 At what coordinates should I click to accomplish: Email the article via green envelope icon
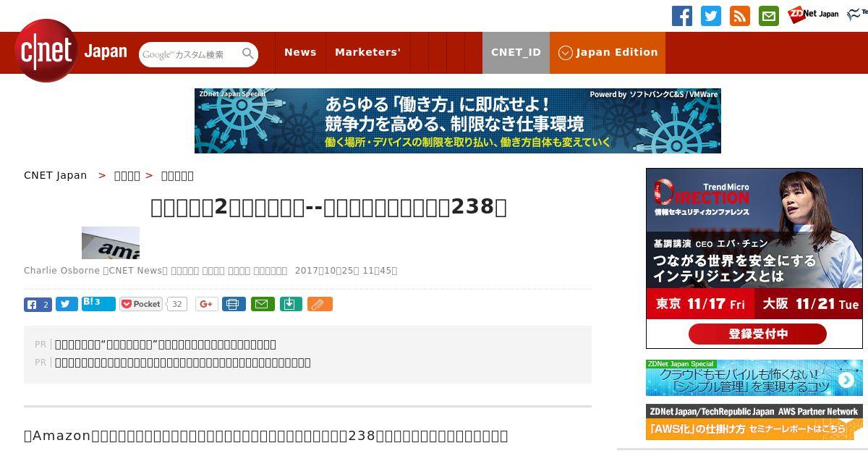(x=263, y=304)
